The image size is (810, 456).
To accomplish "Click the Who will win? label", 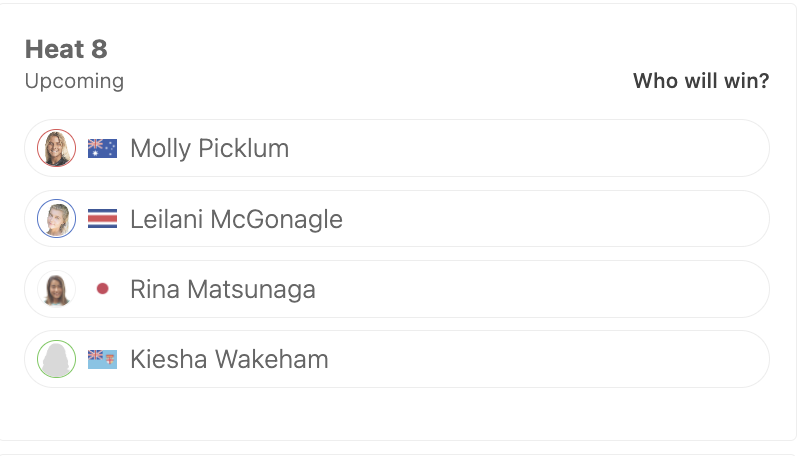I will [701, 81].
